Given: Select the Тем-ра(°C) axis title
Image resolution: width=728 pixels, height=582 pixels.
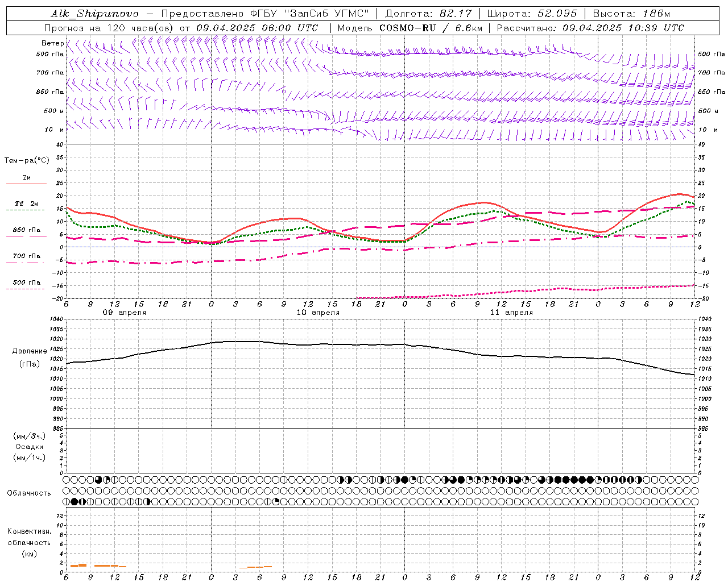Looking at the screenshot, I should (27, 161).
